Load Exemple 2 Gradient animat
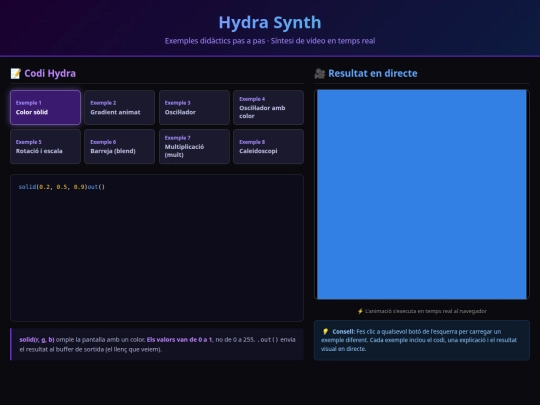 pos(120,107)
